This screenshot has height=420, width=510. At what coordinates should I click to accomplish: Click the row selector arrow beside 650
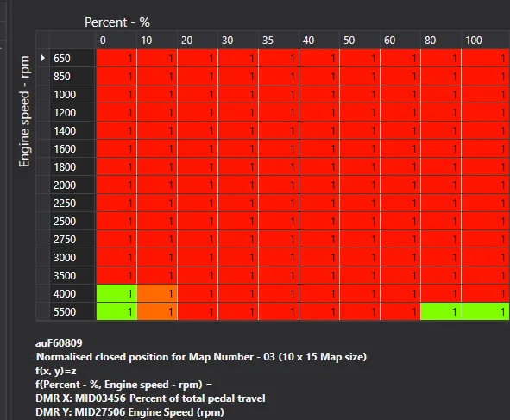(x=42, y=58)
